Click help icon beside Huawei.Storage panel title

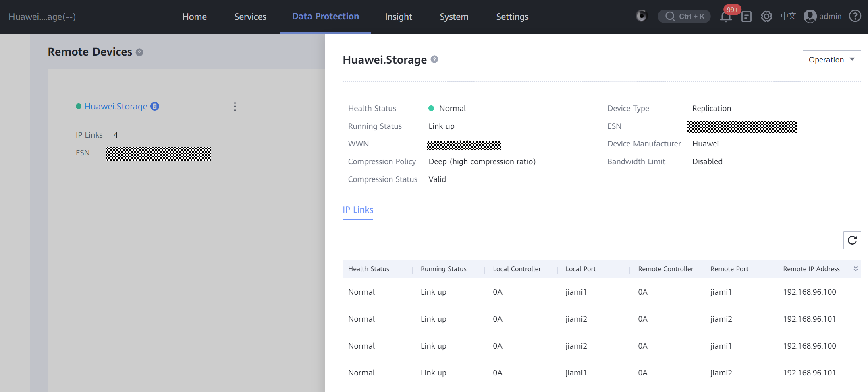(x=434, y=59)
